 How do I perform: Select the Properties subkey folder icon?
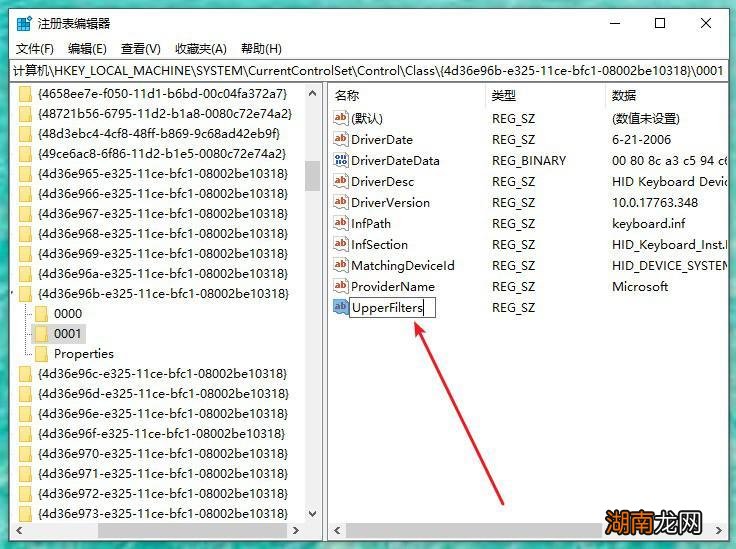pyautogui.click(x=41, y=354)
